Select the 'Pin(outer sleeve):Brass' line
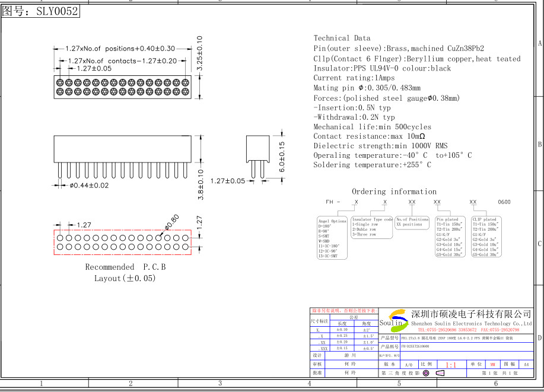 (399, 48)
